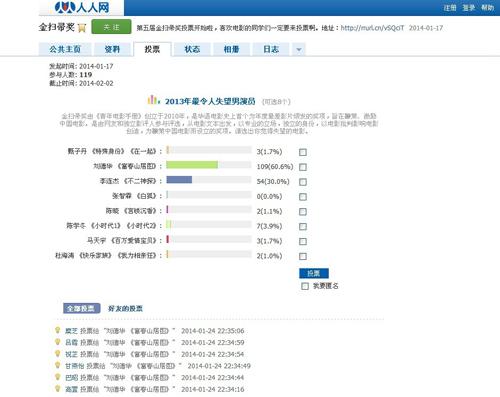Click the light bulb icon on the 22:34:59 vote row

tap(58, 342)
